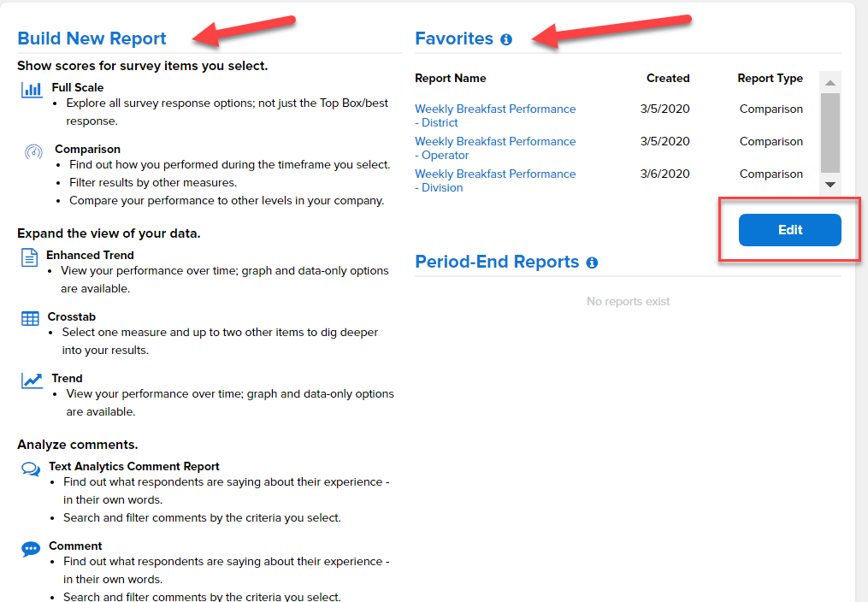This screenshot has height=602, width=868.
Task: Select the Enhanced Trend document icon
Action: click(30, 257)
